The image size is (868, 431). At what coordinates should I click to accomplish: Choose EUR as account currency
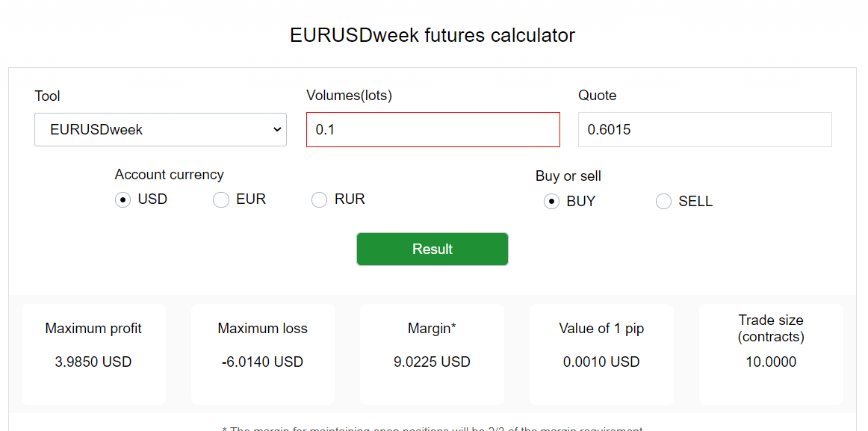click(221, 199)
